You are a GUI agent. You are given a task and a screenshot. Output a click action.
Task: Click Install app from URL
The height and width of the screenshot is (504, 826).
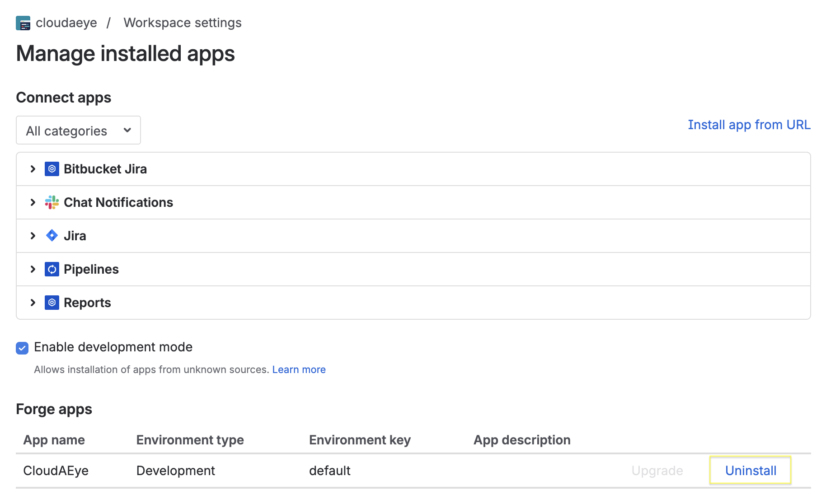[x=749, y=125]
